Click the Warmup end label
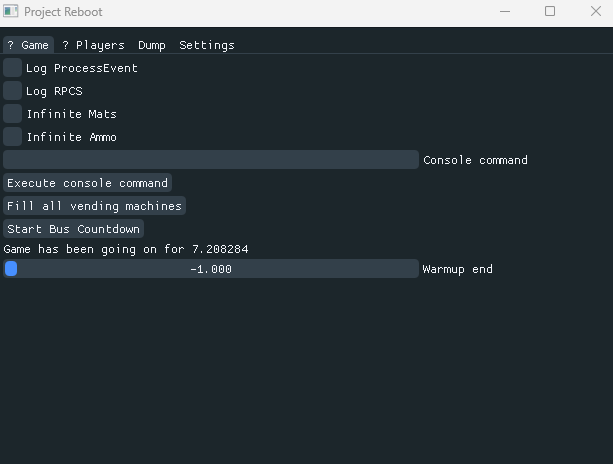This screenshot has width=613, height=464. [x=457, y=269]
